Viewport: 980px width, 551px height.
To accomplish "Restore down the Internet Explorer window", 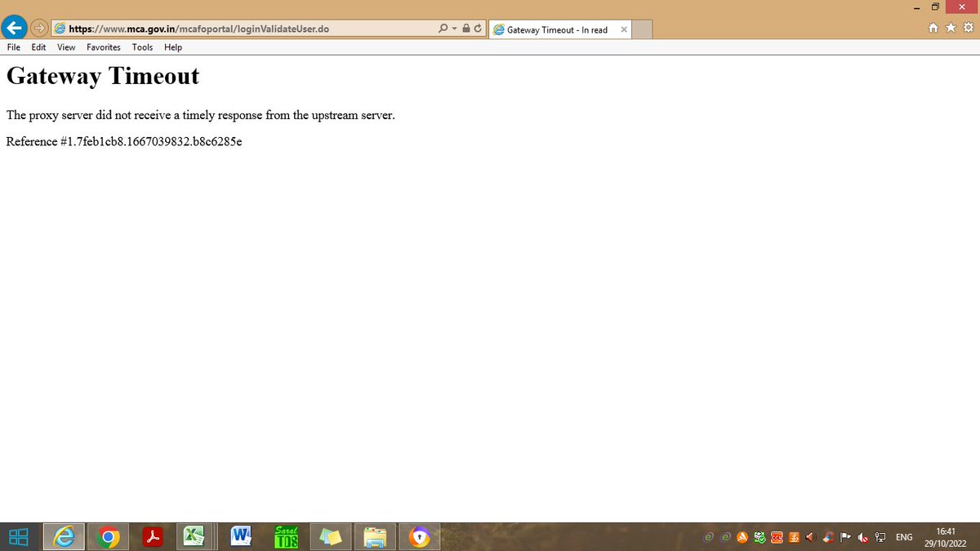I will pyautogui.click(x=936, y=7).
